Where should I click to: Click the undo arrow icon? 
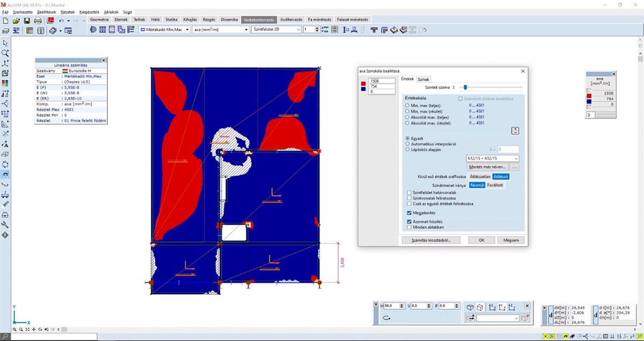pos(61,20)
